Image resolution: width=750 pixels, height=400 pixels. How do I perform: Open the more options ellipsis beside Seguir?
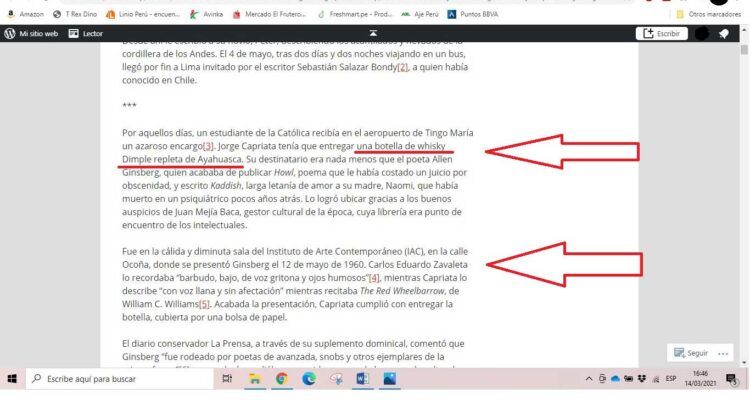[x=729, y=353]
